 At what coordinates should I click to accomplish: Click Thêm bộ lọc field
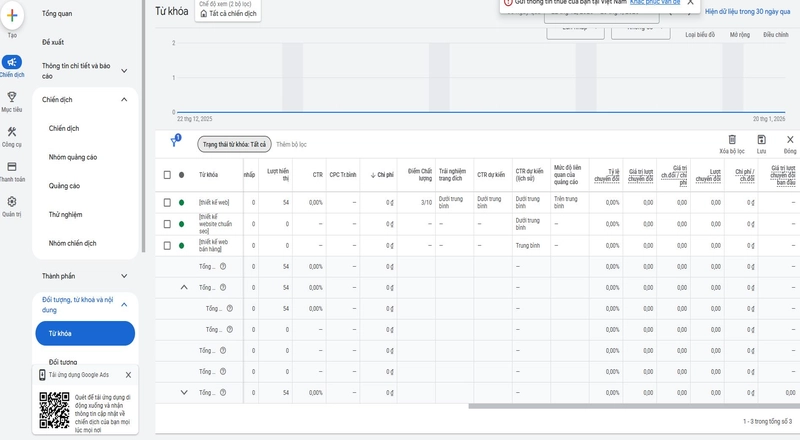291,144
